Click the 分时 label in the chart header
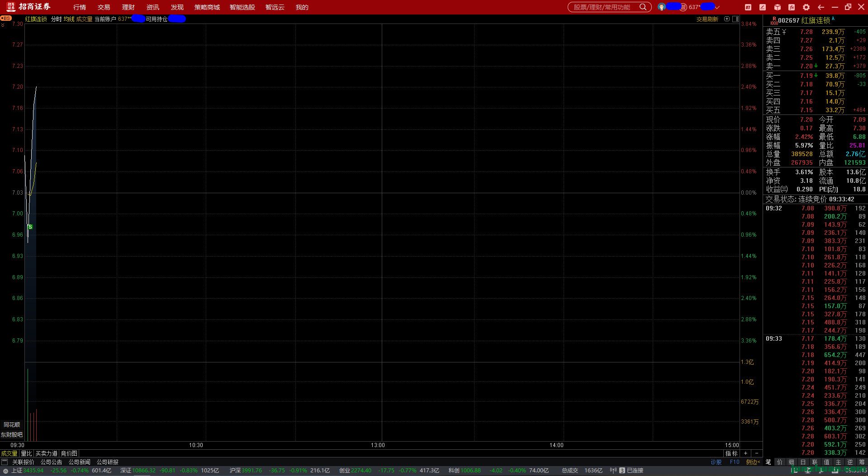Viewport: 868px width, 476px height. click(x=56, y=19)
